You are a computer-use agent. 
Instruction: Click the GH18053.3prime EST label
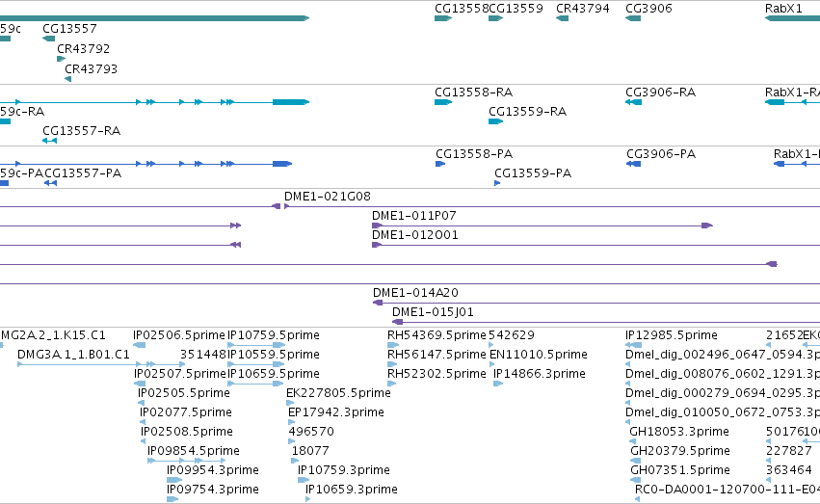click(679, 432)
